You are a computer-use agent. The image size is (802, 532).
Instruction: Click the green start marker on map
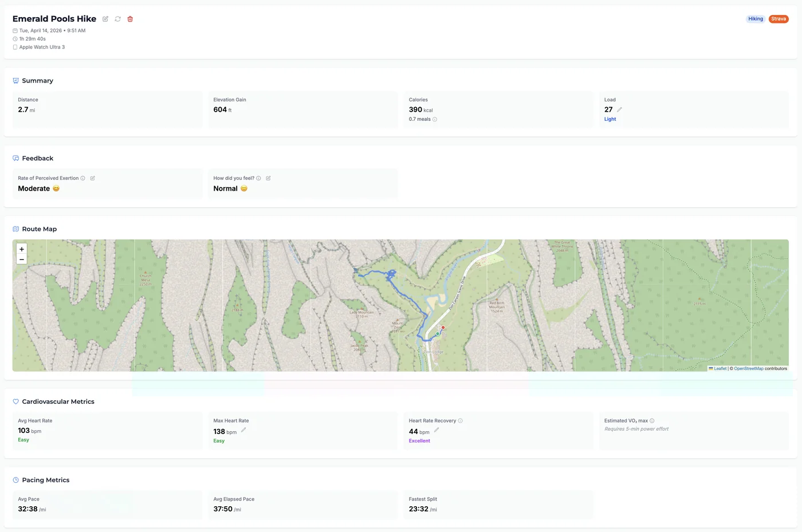point(438,333)
